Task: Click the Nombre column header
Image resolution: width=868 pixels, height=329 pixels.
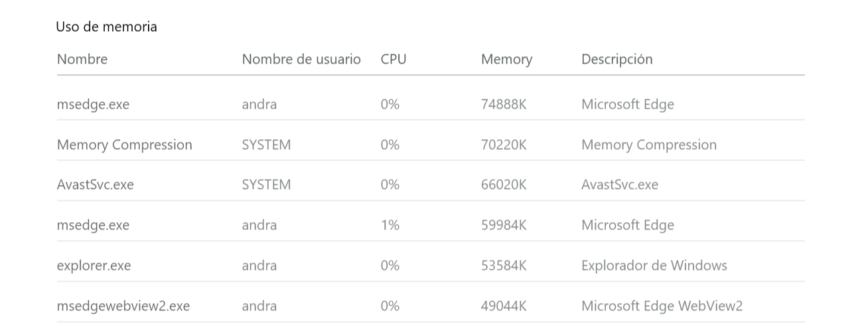Action: click(82, 59)
